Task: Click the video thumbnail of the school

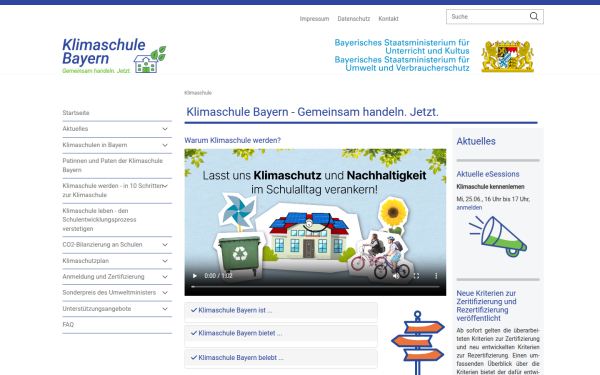Action: point(315,222)
